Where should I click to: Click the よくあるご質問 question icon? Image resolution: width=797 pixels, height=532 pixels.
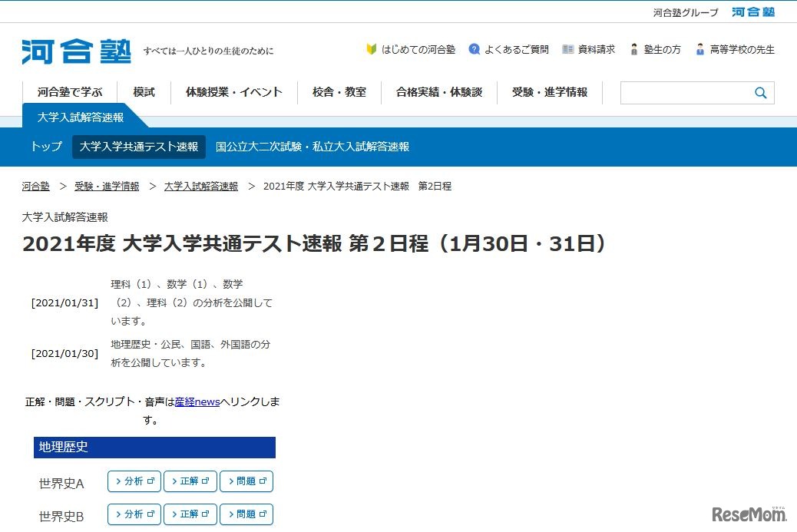(x=475, y=48)
